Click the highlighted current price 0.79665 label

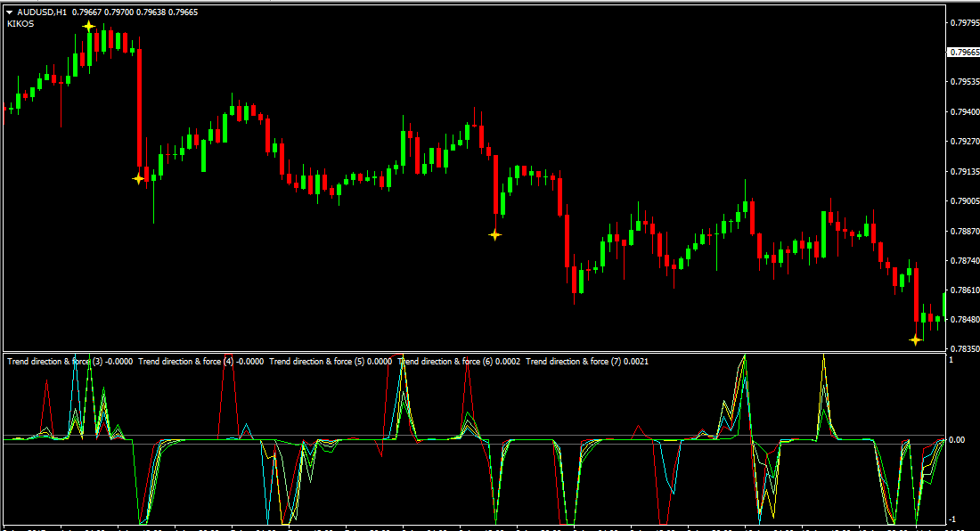pos(964,53)
